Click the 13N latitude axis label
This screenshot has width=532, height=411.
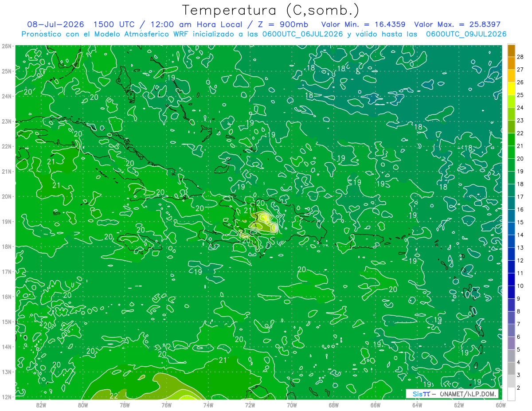pyautogui.click(x=7, y=372)
